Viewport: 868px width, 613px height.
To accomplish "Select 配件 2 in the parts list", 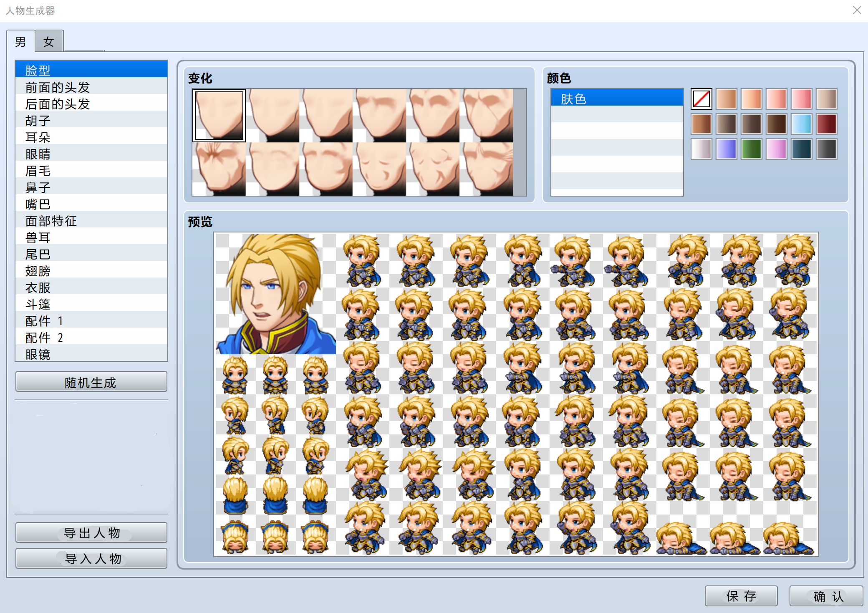I will coord(91,338).
